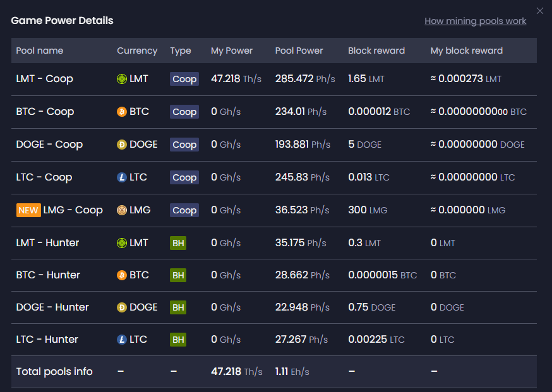The image size is (552, 392).
Task: Click the 0.00225 LTC block reward value
Action: pyautogui.click(x=376, y=340)
